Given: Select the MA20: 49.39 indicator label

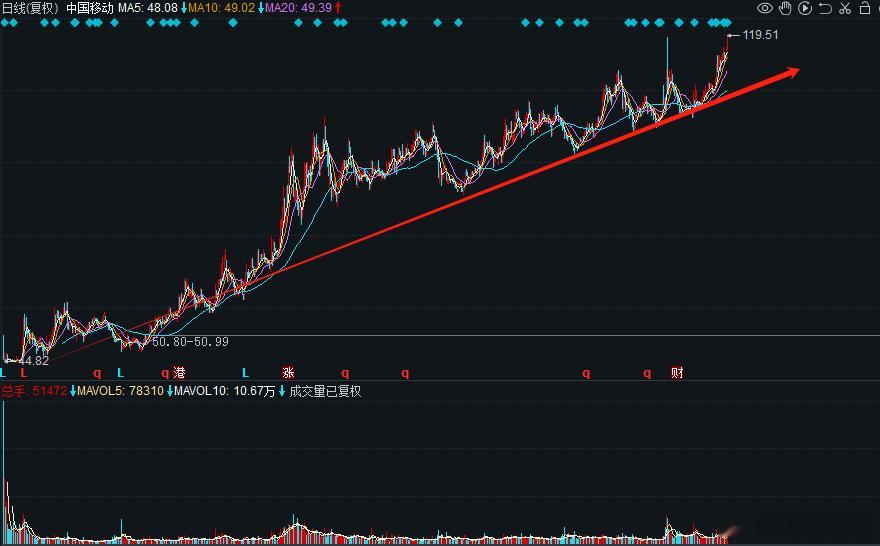Looking at the screenshot, I should point(299,8).
